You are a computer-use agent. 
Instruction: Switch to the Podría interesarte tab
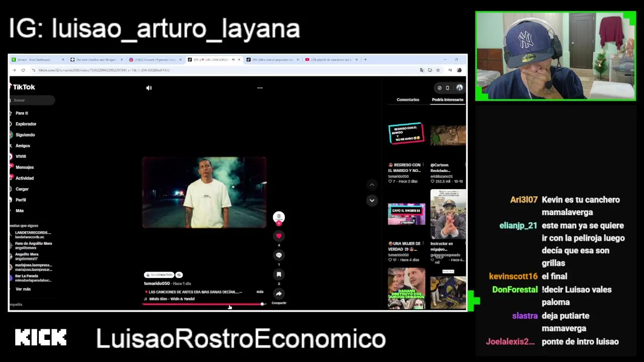pos(447,100)
